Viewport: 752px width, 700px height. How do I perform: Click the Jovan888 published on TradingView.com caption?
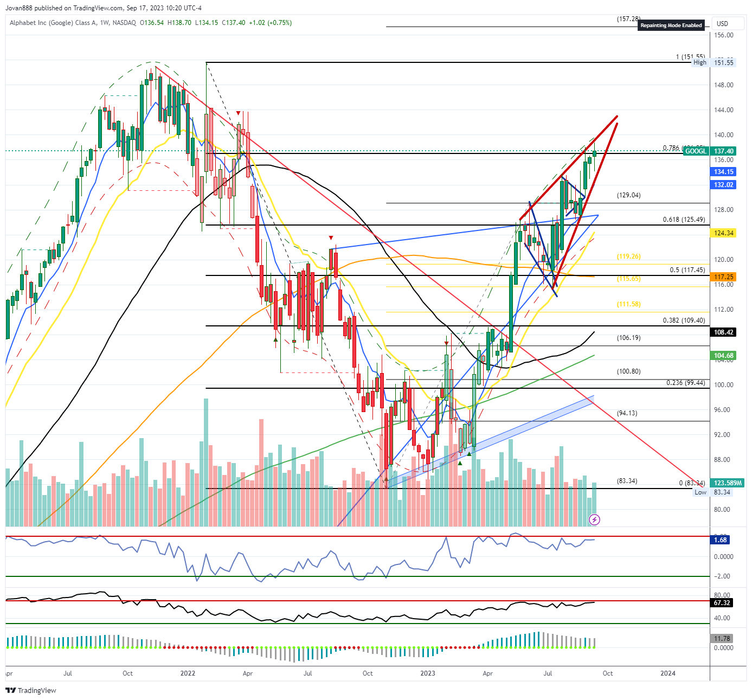pos(104,8)
